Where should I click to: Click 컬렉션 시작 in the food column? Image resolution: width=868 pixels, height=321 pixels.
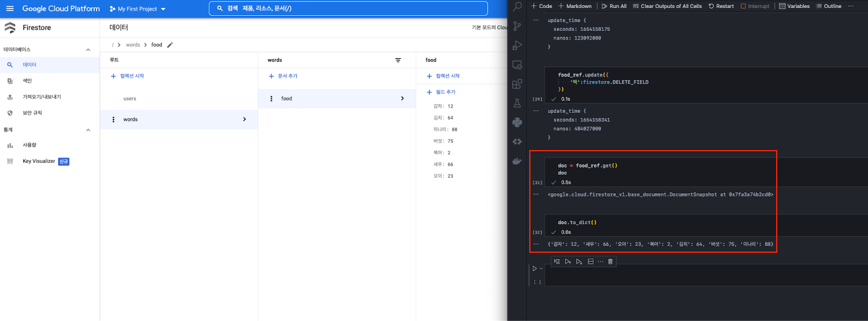[444, 76]
